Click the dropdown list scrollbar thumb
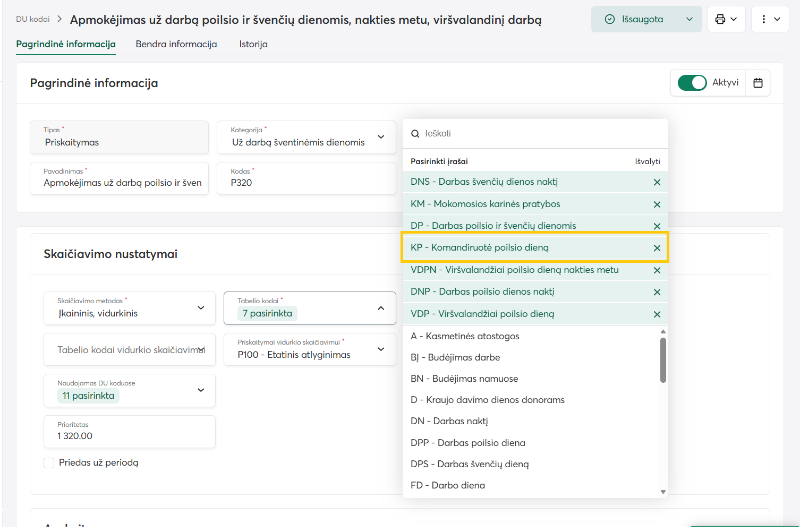The width and height of the screenshot is (800, 532). 663,360
